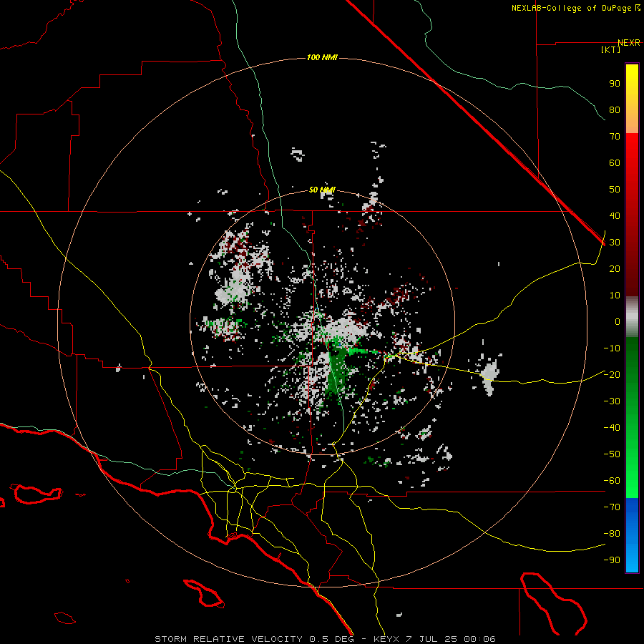Click the -30 value on velocity scale
The image size is (644, 644).
(x=612, y=401)
